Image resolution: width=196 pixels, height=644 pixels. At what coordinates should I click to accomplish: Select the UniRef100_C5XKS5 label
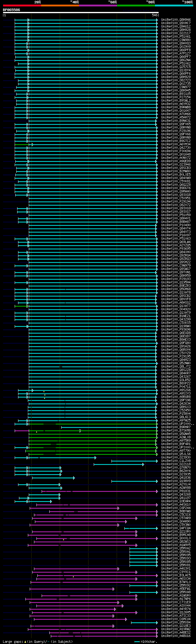coord(176,323)
